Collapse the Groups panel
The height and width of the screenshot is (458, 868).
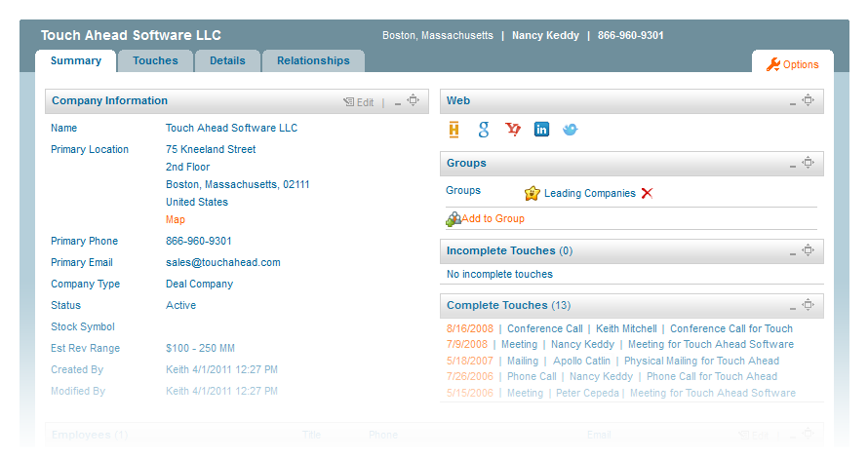click(x=792, y=165)
